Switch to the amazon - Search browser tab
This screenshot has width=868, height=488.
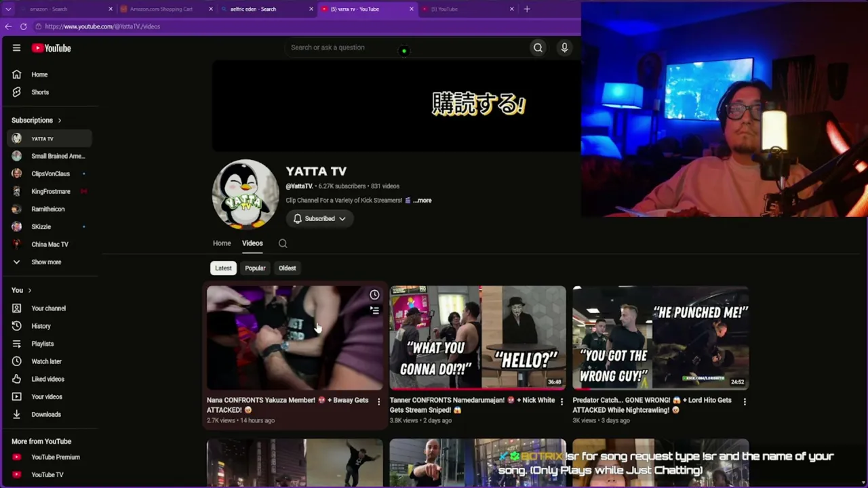[x=64, y=9]
